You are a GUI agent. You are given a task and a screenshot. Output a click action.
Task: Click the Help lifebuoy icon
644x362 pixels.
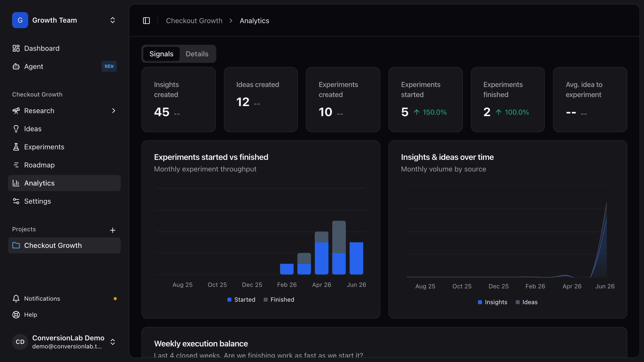coord(16,315)
